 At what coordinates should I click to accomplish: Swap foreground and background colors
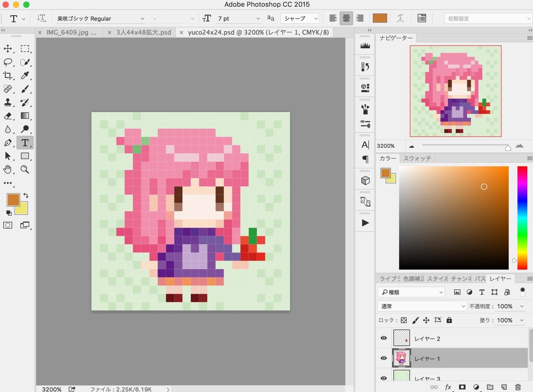click(x=26, y=195)
